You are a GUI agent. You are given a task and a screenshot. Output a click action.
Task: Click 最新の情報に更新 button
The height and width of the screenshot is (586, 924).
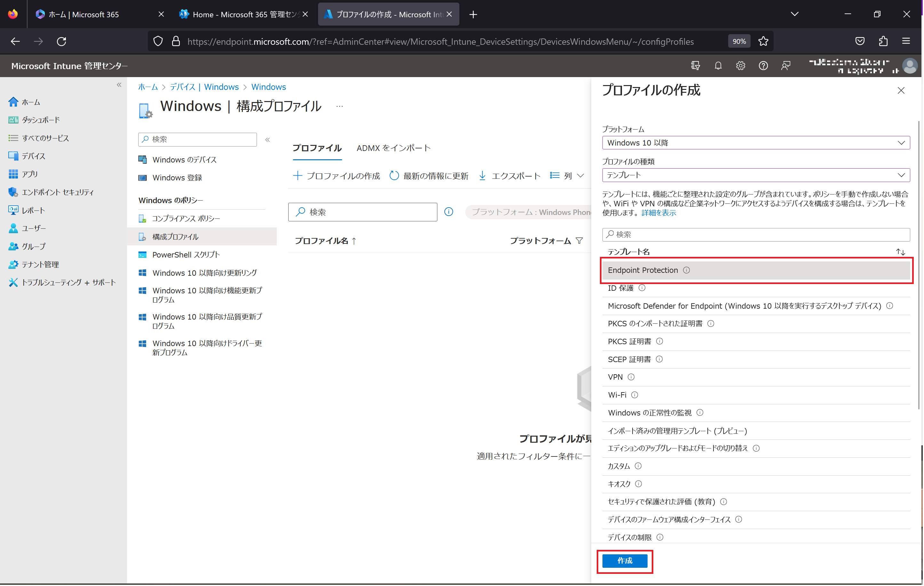(429, 176)
